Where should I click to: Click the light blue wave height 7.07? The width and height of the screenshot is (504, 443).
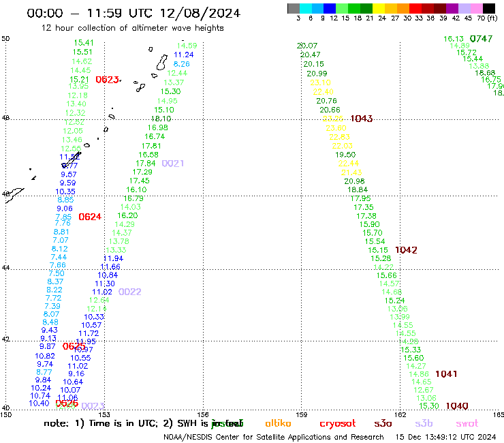[x=61, y=240]
